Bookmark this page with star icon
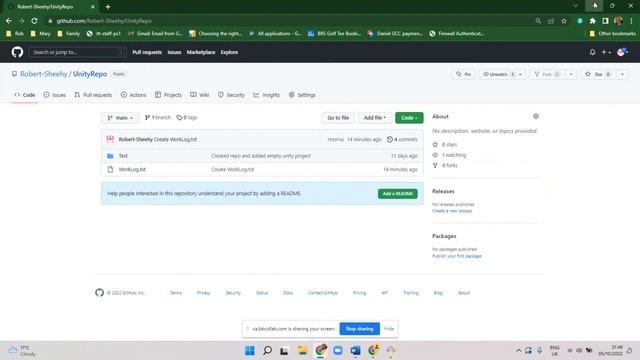Image resolution: width=640 pixels, height=360 pixels. [x=564, y=21]
